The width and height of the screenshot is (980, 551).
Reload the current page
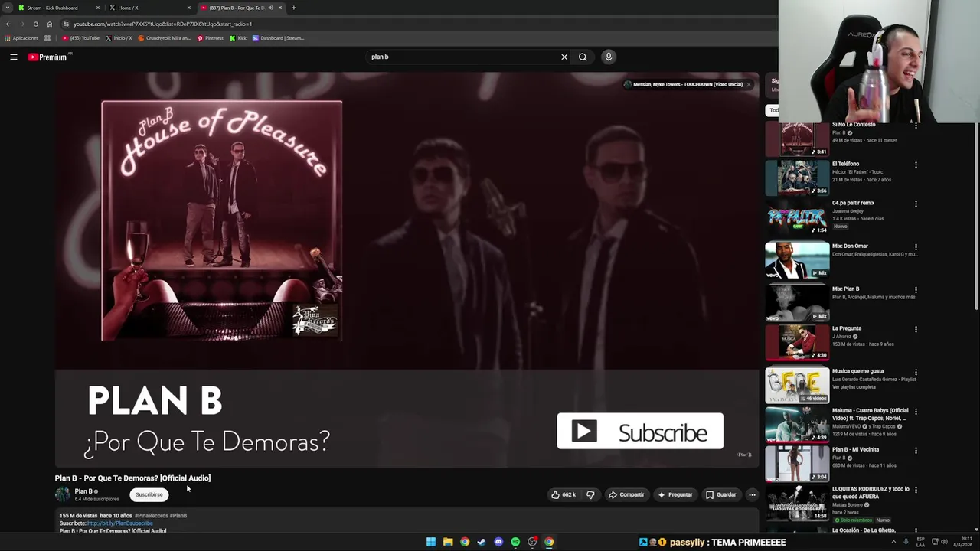[x=35, y=24]
